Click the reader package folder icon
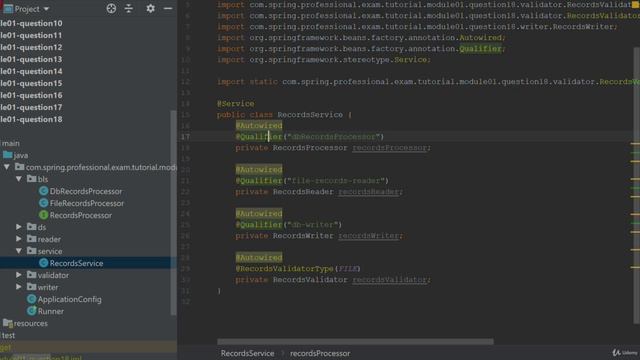This screenshot has height=360, width=640. point(31,238)
